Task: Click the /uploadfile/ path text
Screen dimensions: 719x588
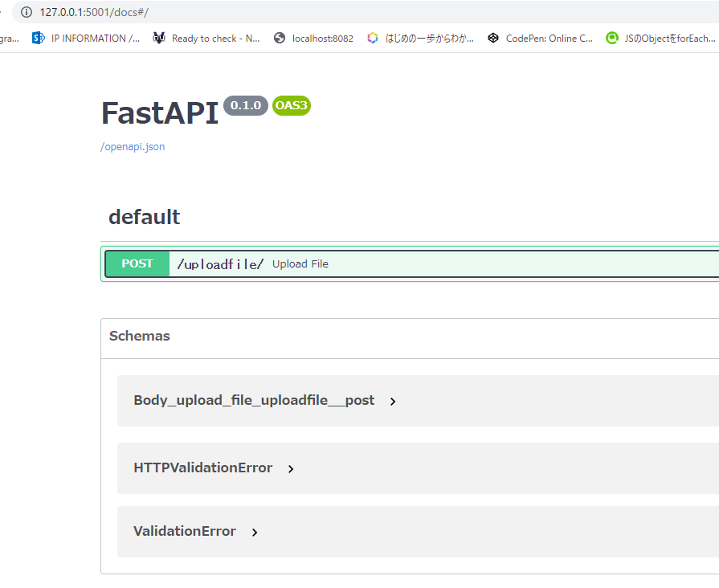Action: [x=220, y=264]
